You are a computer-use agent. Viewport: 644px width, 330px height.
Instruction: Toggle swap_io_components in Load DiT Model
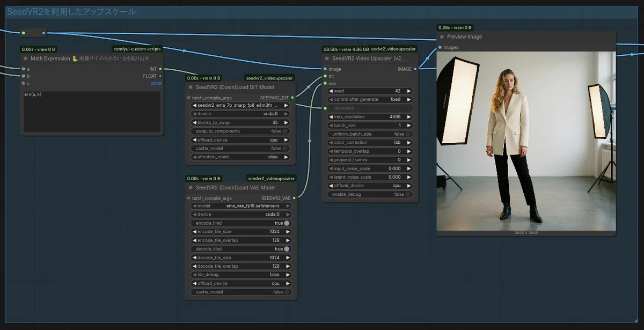241,131
